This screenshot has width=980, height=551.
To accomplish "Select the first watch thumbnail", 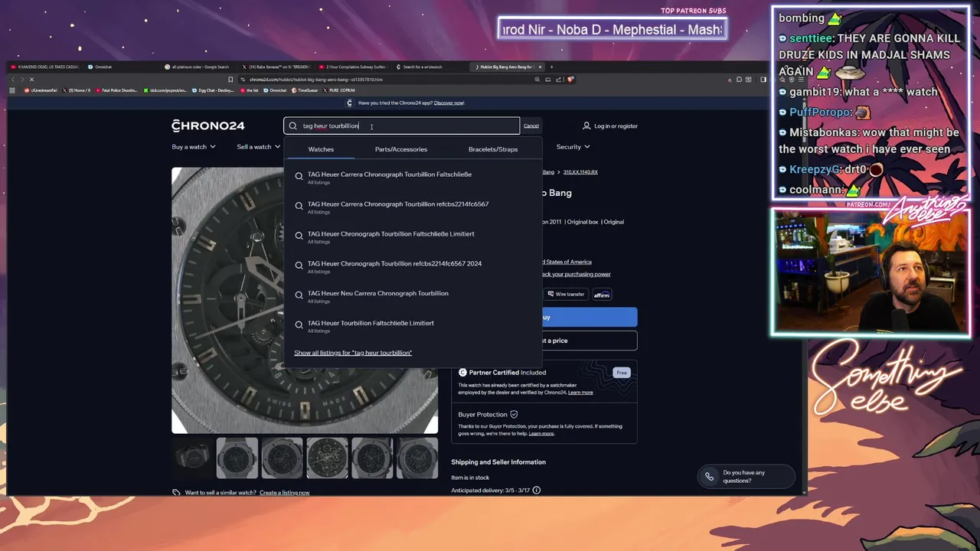I will pos(191,458).
